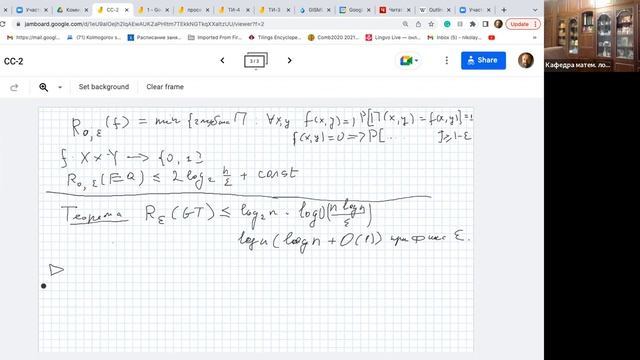Click the handwritten word Теорема

point(93,214)
